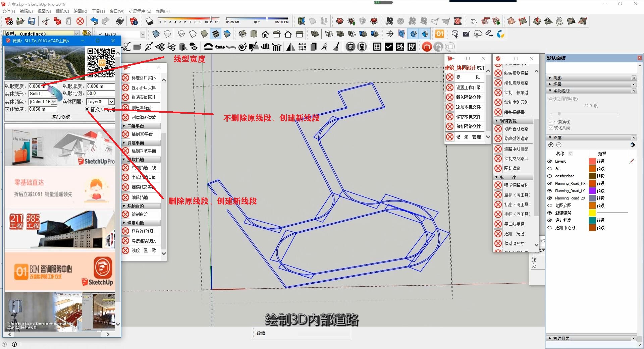Click the Advanced Camera create icon

pyautogui.click(x=389, y=21)
